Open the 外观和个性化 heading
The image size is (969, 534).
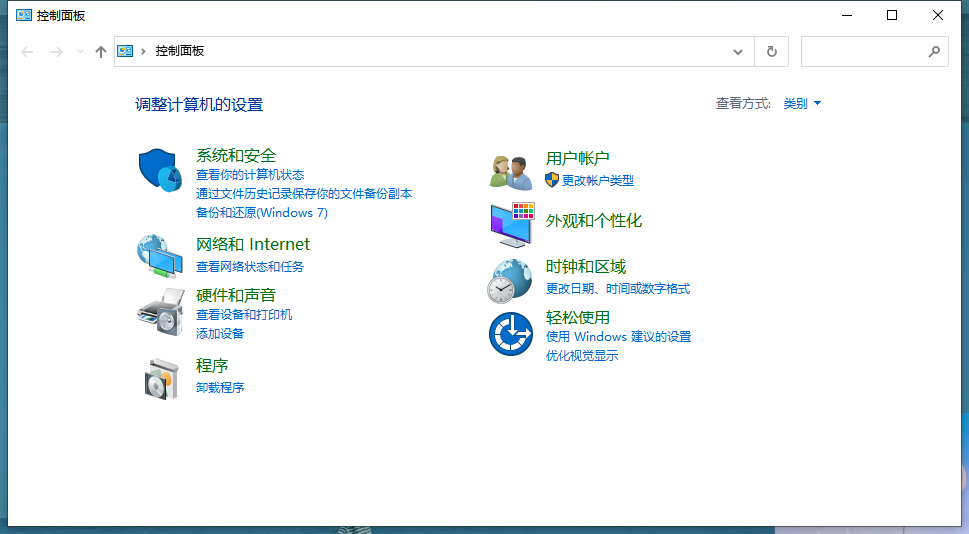tap(594, 221)
